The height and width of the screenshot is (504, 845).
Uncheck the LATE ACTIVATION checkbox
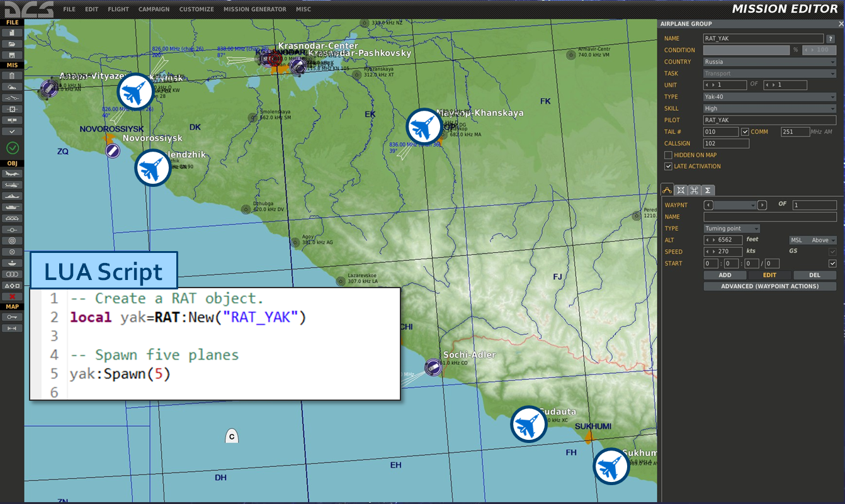(668, 166)
